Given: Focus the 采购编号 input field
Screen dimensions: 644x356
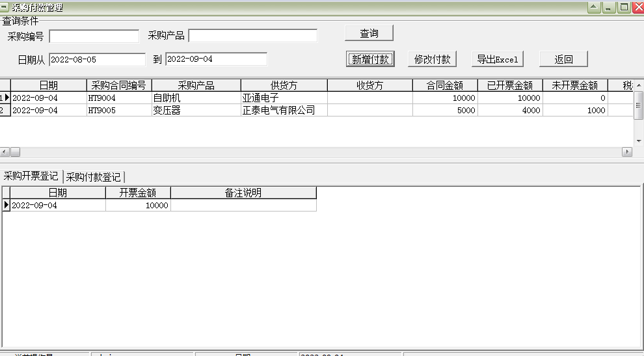Looking at the screenshot, I should [94, 36].
